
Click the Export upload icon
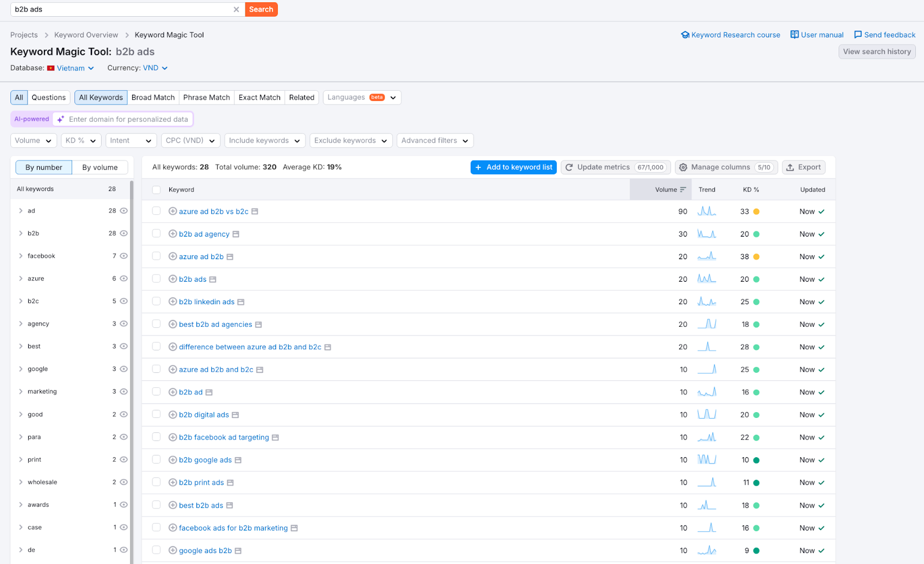[x=790, y=167]
